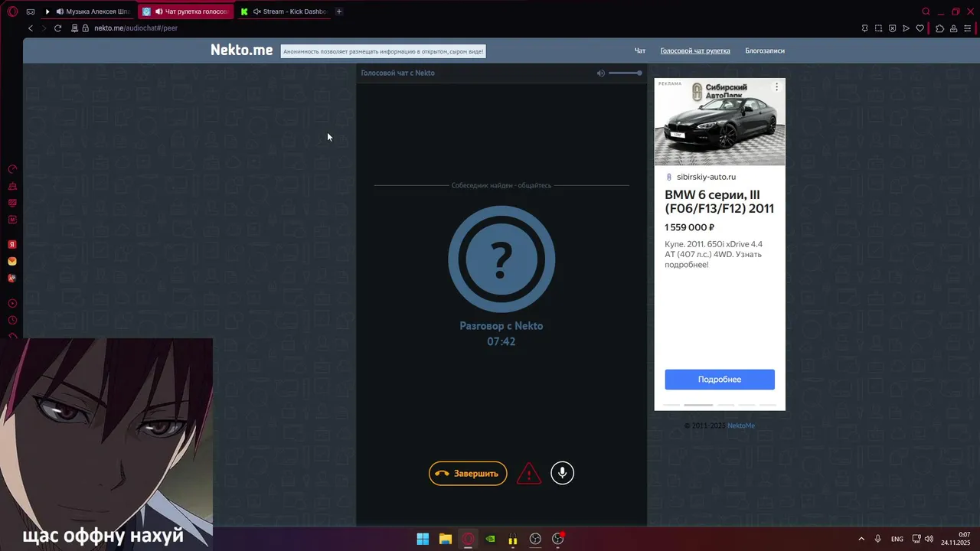This screenshot has height=551, width=980.
Task: Mute the voice chat speaker icon
Action: tap(601, 73)
